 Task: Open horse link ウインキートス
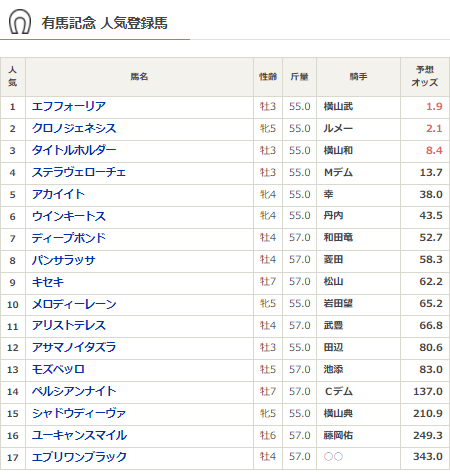tap(69, 216)
